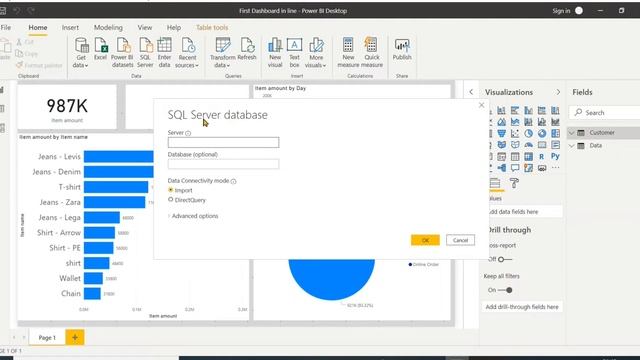Image resolution: width=640 pixels, height=360 pixels.
Task: Click the Fields Search box
Action: (605, 113)
